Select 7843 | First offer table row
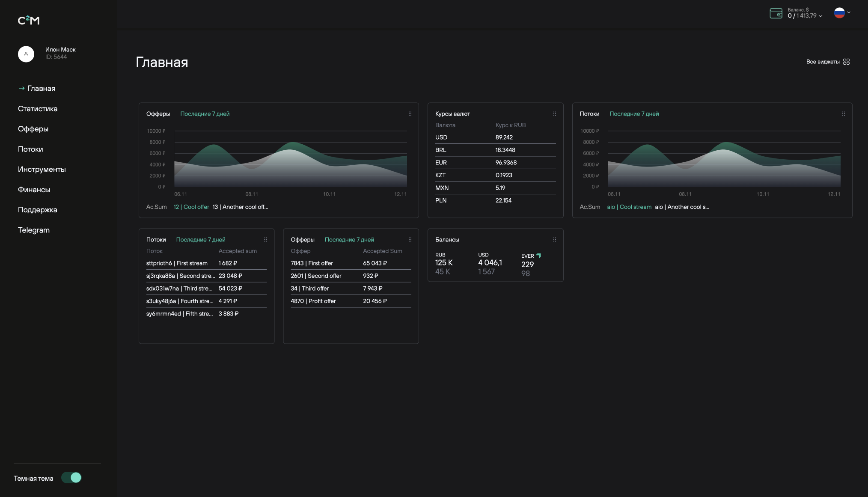The width and height of the screenshot is (868, 497). click(312, 263)
